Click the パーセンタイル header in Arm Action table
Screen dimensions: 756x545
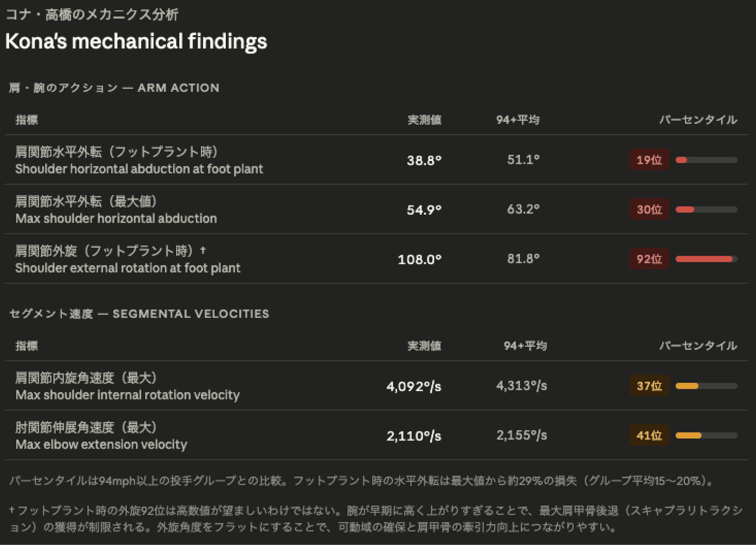click(x=698, y=120)
